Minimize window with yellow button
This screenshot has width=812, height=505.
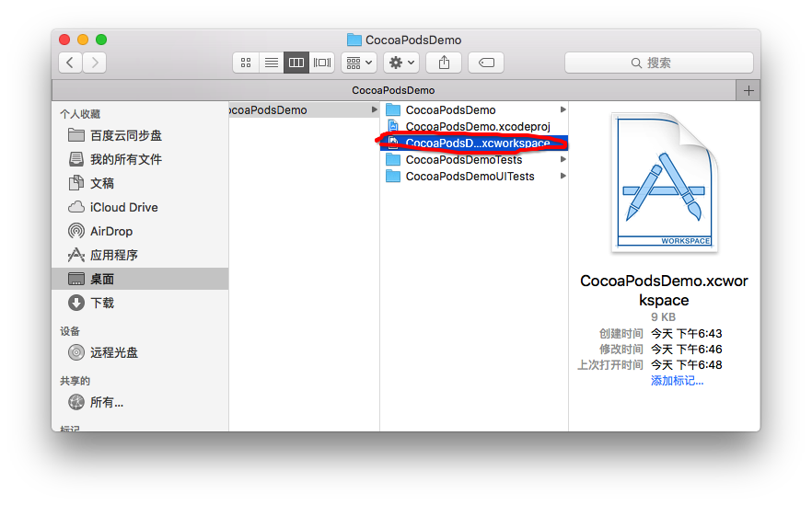click(x=83, y=40)
